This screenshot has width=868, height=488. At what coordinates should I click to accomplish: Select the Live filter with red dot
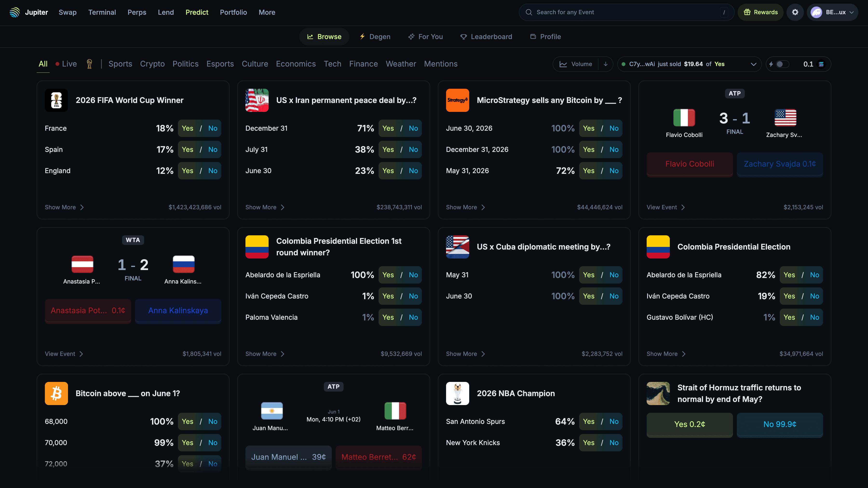[x=66, y=64]
